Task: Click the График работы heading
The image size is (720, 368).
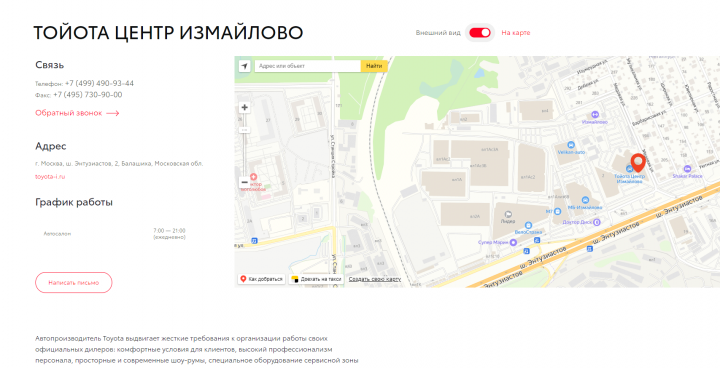Action: click(x=74, y=202)
